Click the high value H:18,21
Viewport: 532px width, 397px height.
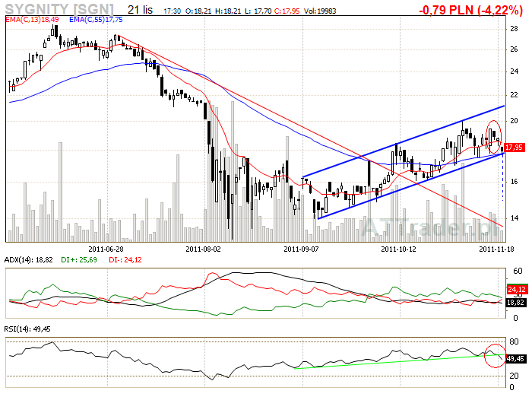click(228, 11)
